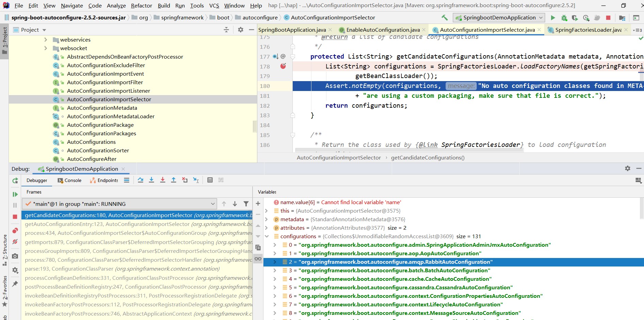Switch to Console tab in debugger

coord(69,180)
